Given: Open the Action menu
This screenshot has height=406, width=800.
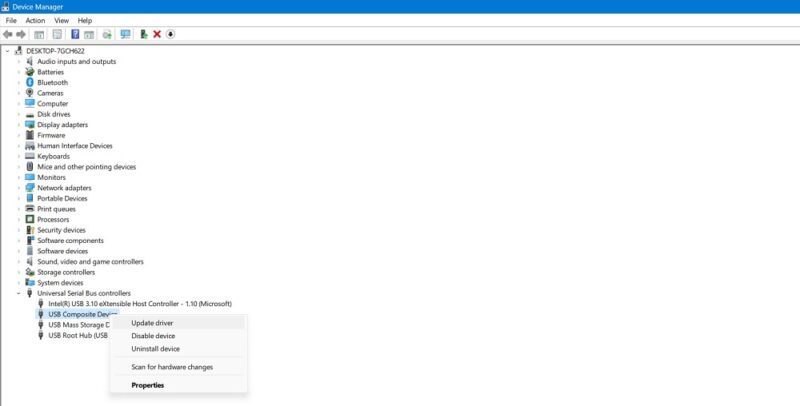Looking at the screenshot, I should pos(35,20).
